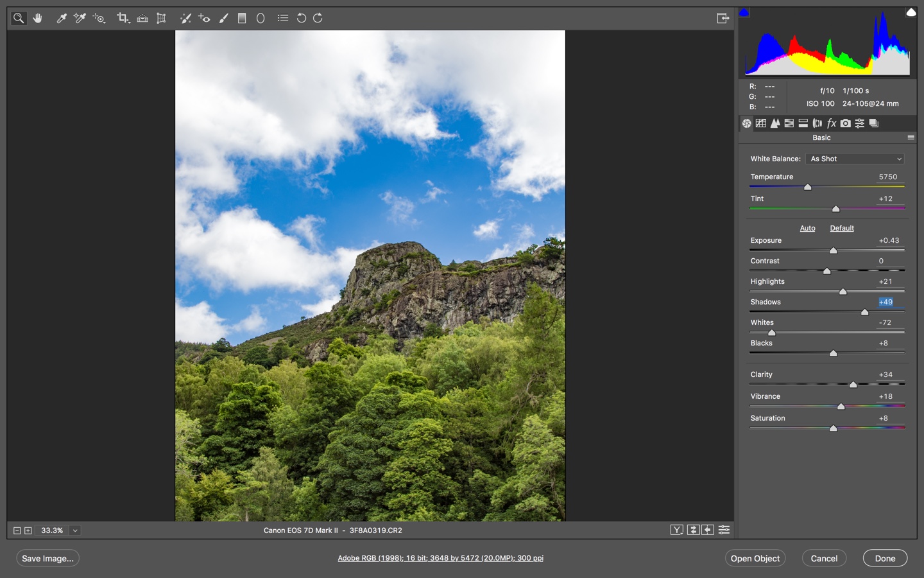924x578 pixels.
Task: Open the Basic panel options menu
Action: tap(911, 137)
